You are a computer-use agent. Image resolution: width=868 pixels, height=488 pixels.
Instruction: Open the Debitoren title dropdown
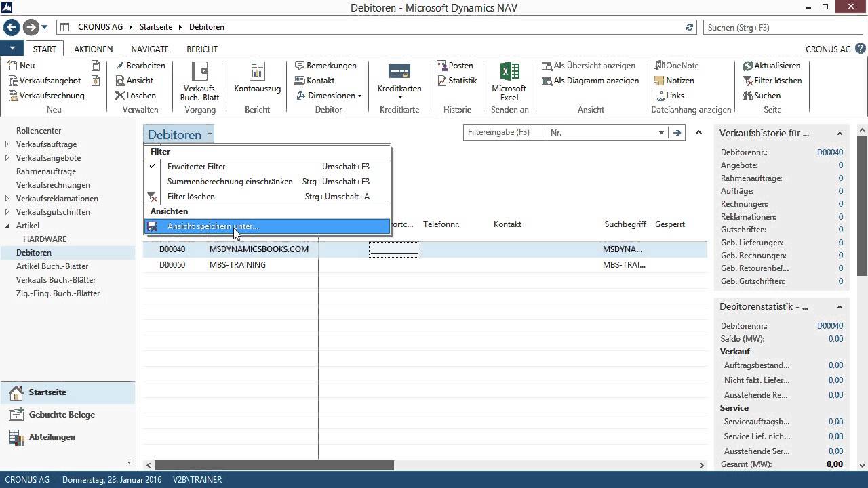tap(179, 134)
